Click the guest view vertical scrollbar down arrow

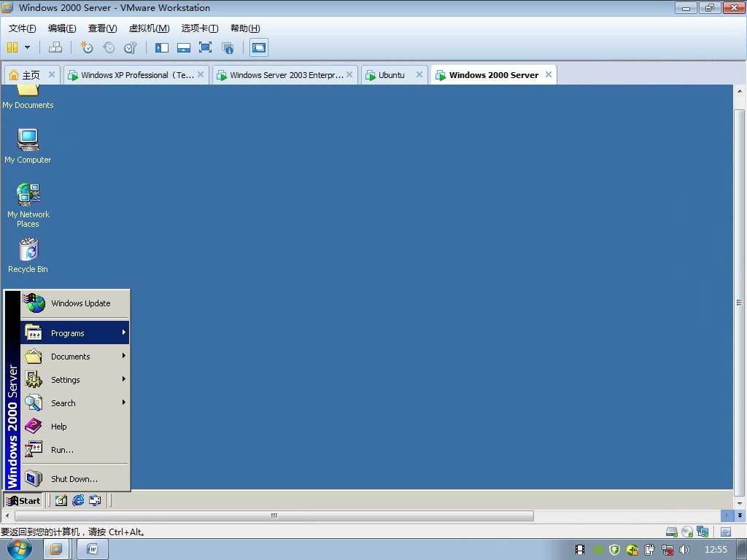pos(740,503)
